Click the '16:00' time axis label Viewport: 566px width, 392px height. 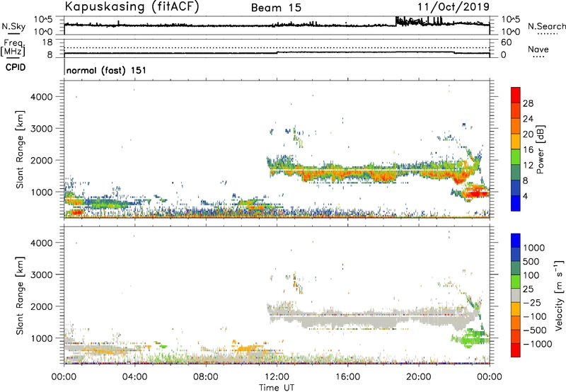tap(347, 377)
